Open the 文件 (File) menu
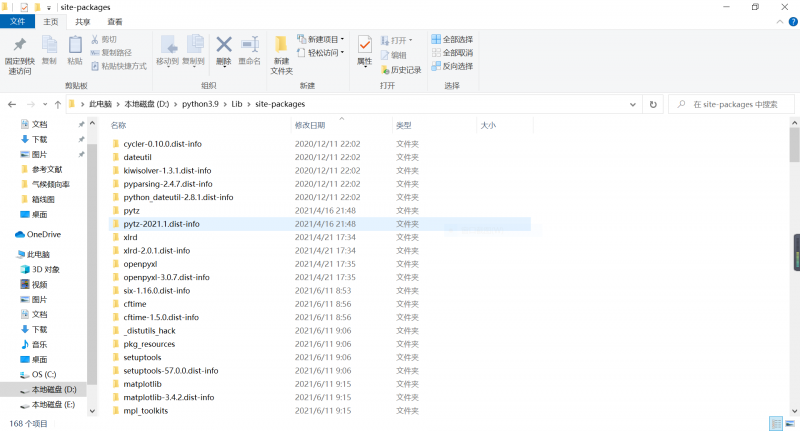Viewport: 800px width, 431px height. tap(18, 21)
